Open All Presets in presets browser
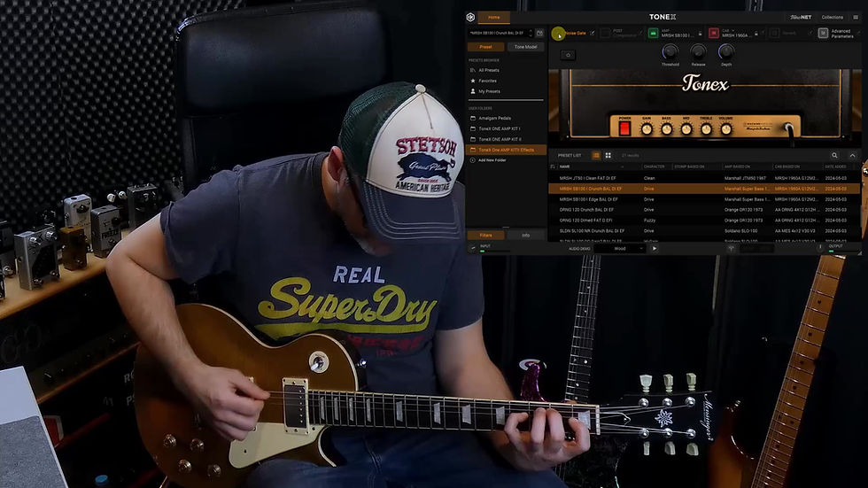The image size is (868, 488). coord(489,70)
